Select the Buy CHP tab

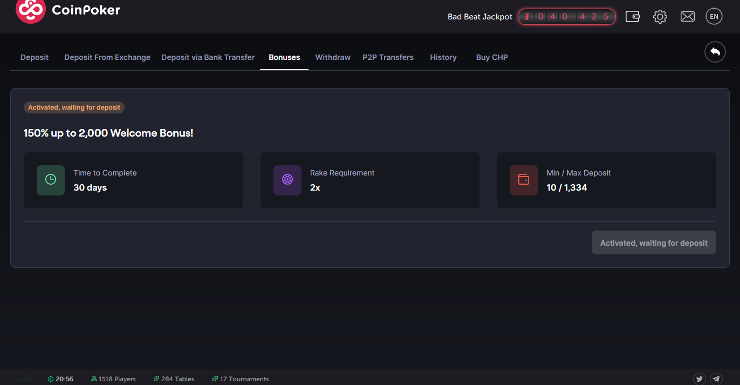pos(492,57)
